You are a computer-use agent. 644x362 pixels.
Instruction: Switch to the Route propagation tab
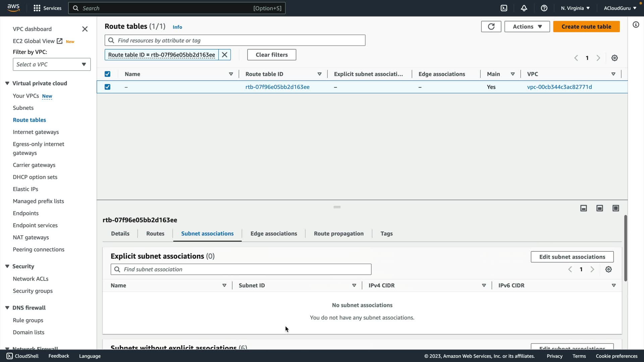coord(338,234)
